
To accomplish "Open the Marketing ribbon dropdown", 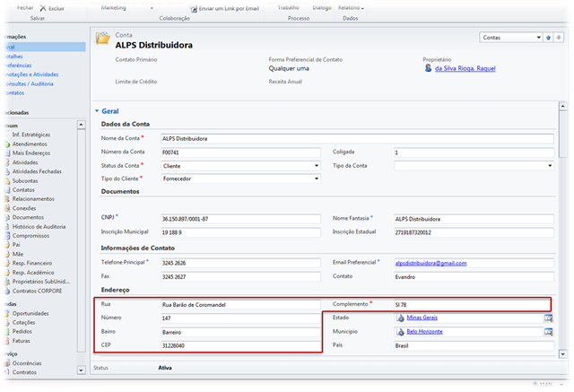I will tap(152, 8).
